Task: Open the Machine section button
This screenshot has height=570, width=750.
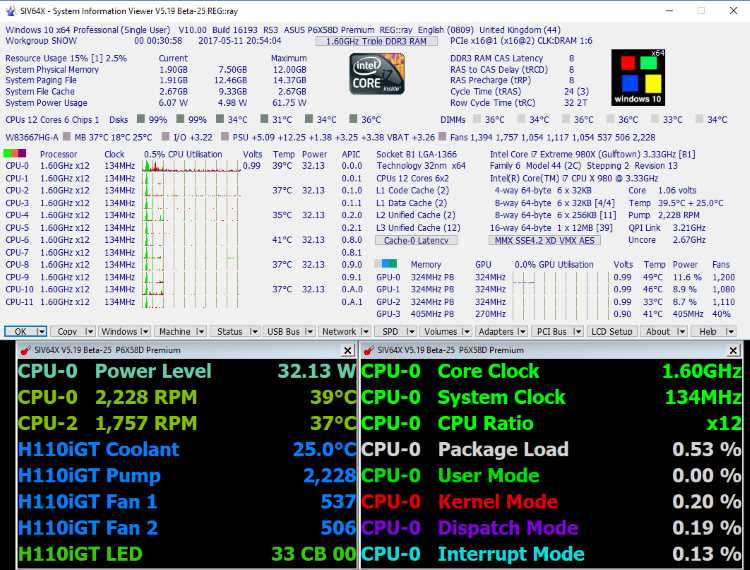Action: coord(175,331)
